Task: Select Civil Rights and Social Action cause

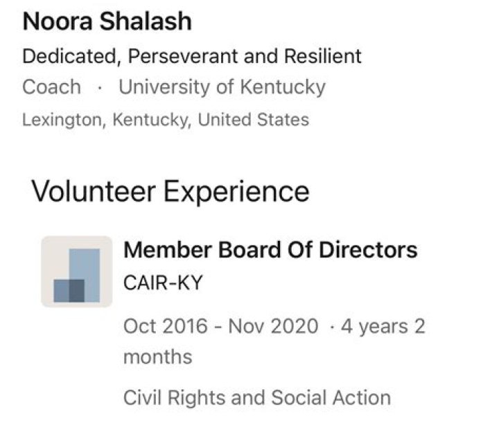Action: click(256, 397)
